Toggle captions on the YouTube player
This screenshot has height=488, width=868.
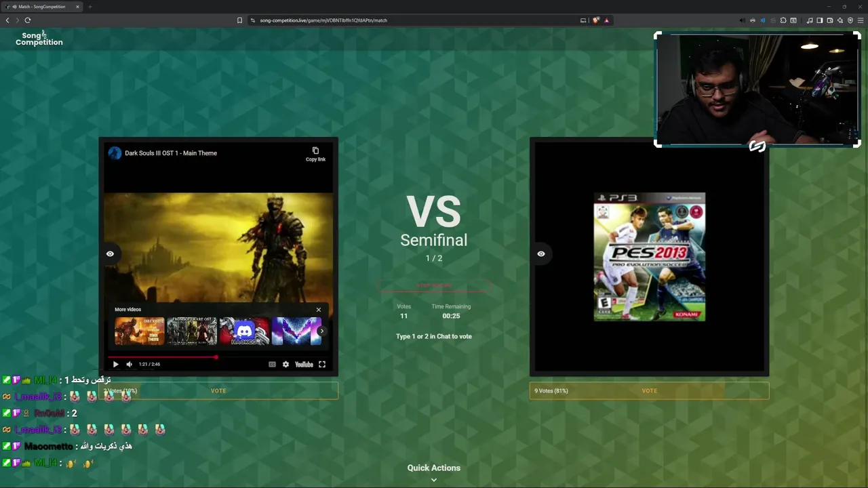(272, 364)
